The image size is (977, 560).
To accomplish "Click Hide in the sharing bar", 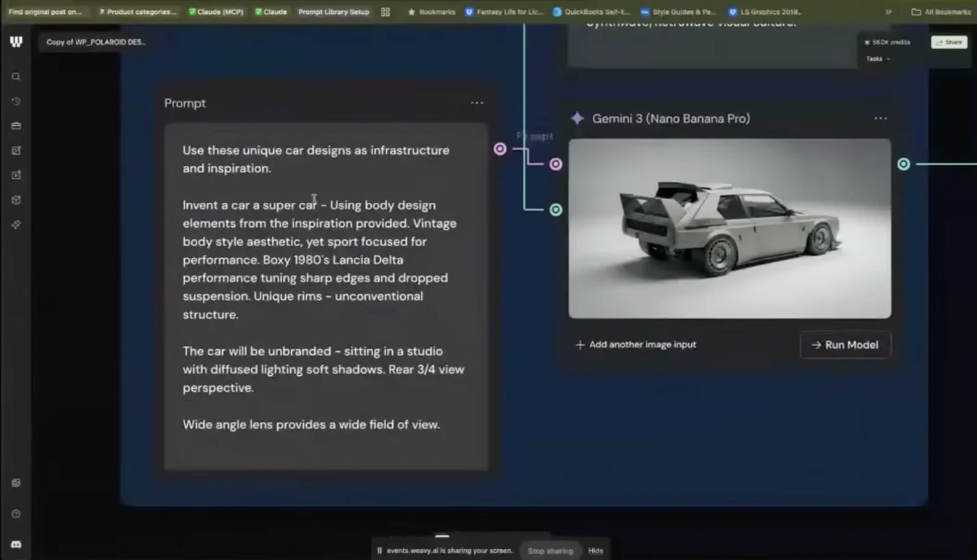I will [x=595, y=551].
